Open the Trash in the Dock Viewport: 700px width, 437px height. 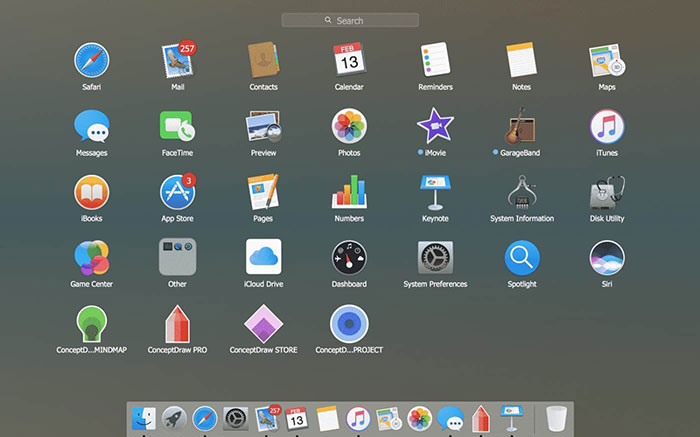coord(554,417)
